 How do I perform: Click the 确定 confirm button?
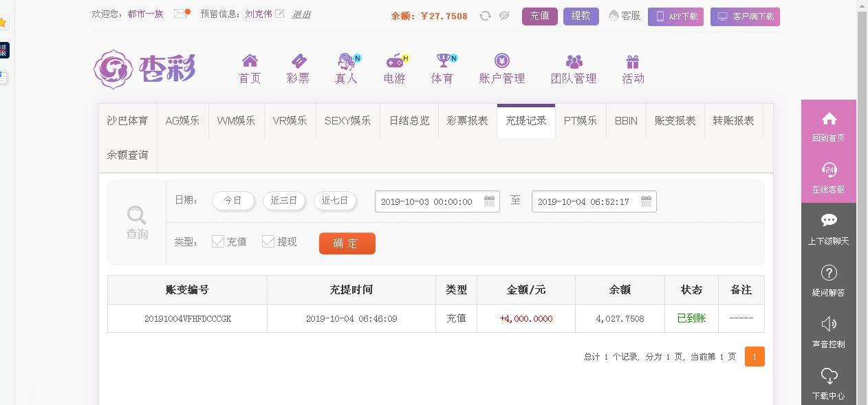tap(347, 243)
